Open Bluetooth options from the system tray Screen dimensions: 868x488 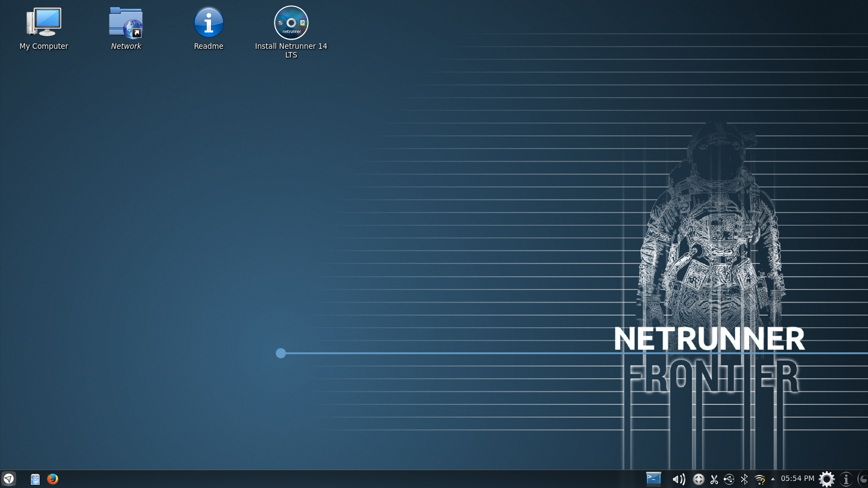coord(743,479)
